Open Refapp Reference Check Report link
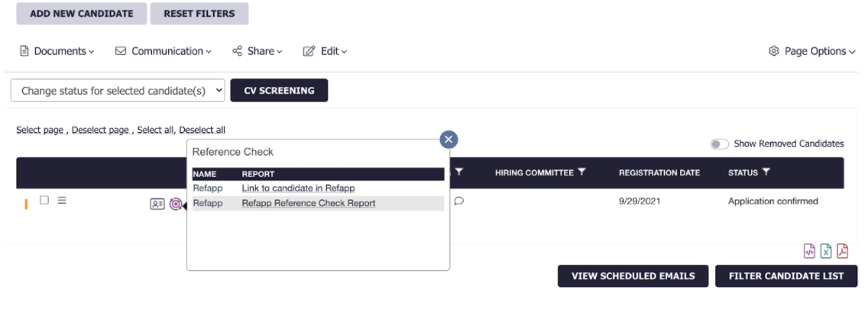The width and height of the screenshot is (868, 322). [x=309, y=203]
